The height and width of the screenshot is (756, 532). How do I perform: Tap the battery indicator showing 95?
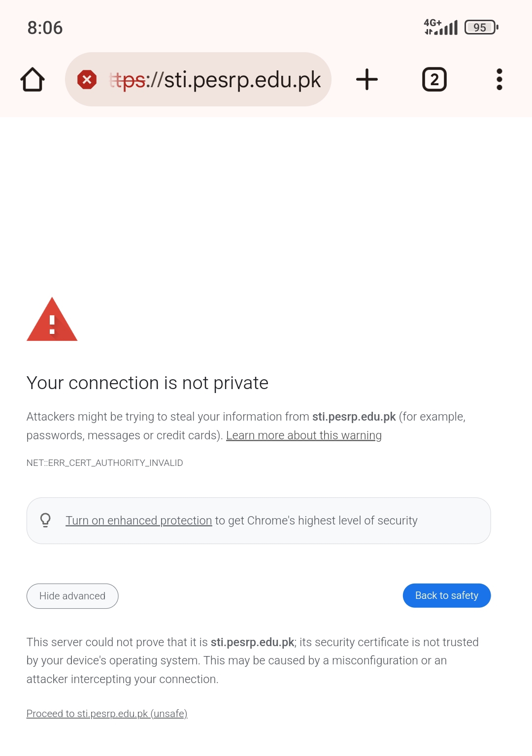click(x=482, y=27)
